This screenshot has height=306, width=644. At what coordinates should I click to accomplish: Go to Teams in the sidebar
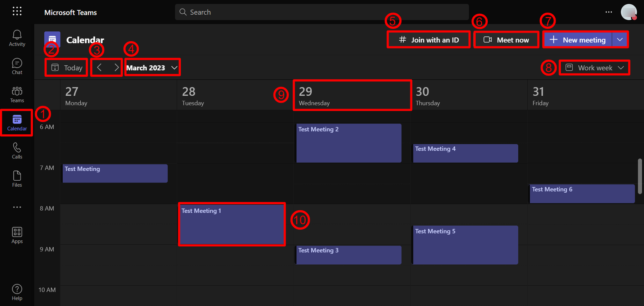[17, 94]
